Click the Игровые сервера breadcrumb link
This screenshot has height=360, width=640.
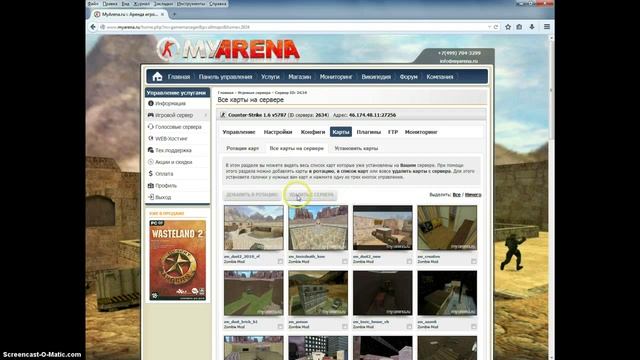254,93
